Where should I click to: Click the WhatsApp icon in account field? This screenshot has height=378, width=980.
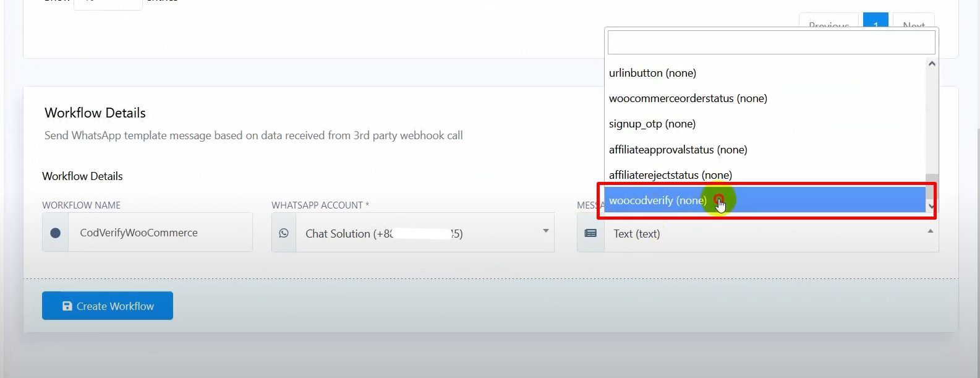tap(284, 233)
